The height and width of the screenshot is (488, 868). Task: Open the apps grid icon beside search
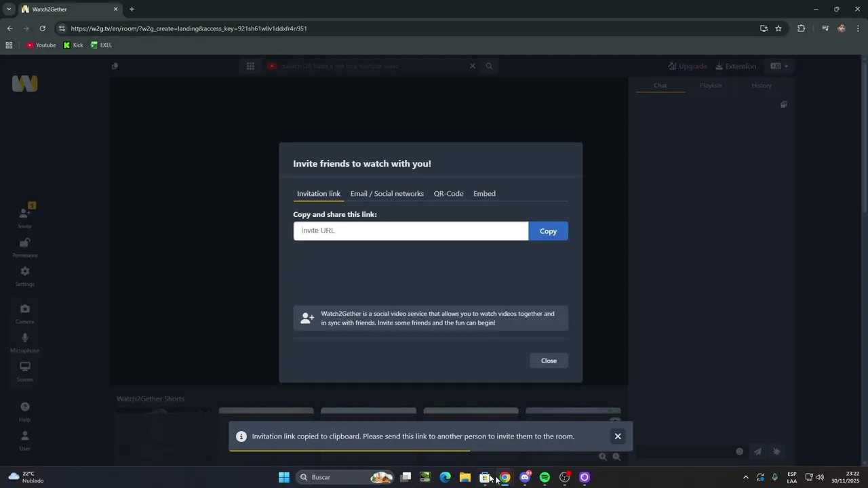coord(250,66)
